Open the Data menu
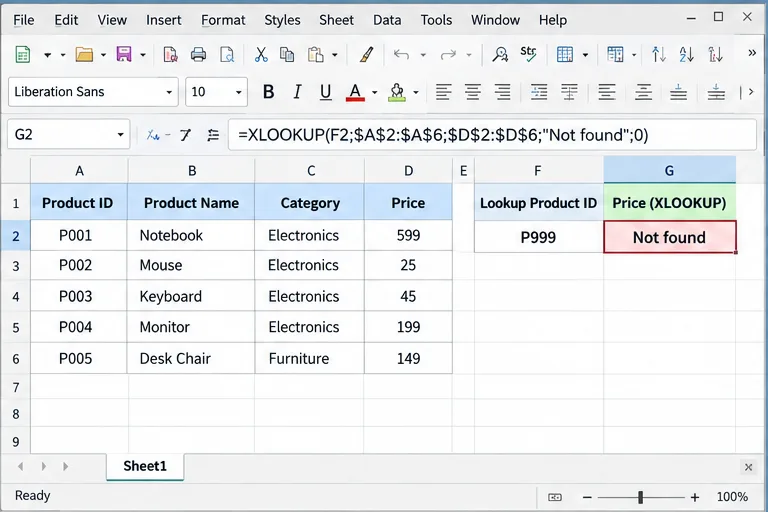 coord(387,20)
